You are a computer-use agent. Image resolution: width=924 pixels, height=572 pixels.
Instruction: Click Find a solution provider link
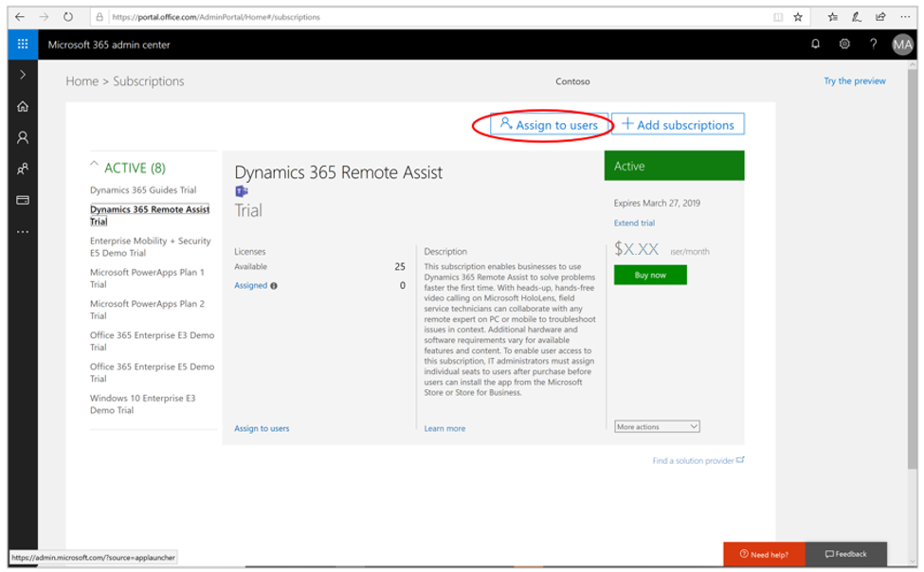pos(698,460)
